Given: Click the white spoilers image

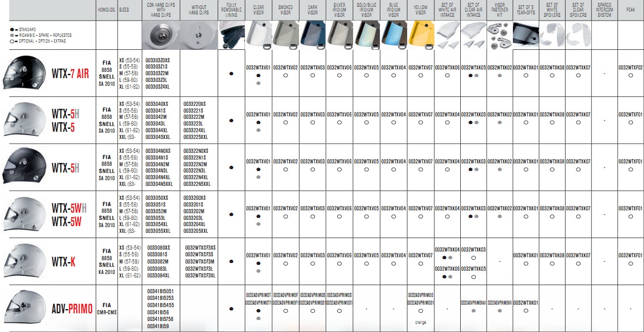Looking at the screenshot, I should [552, 35].
